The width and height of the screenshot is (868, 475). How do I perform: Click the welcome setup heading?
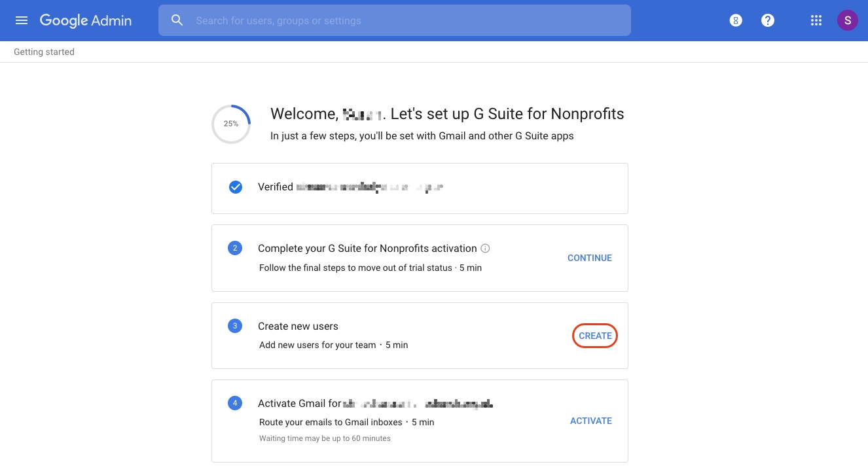(447, 114)
